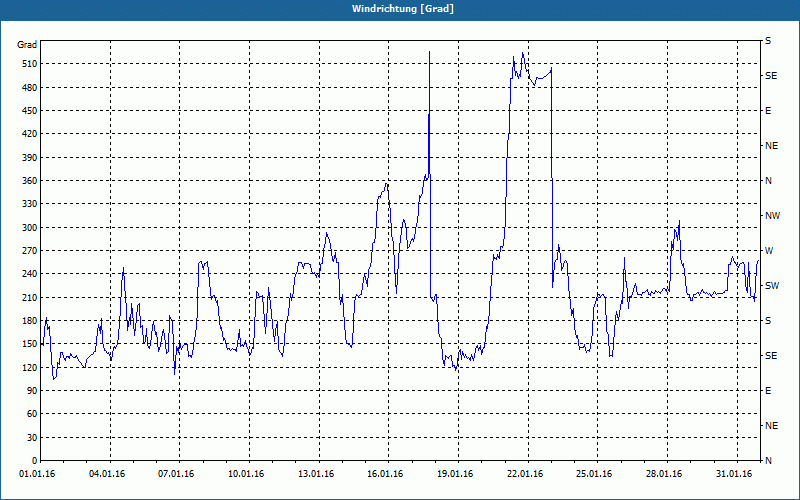This screenshot has height=500, width=800.
Task: Select the S compass label level with 180
Action: pyautogui.click(x=768, y=321)
